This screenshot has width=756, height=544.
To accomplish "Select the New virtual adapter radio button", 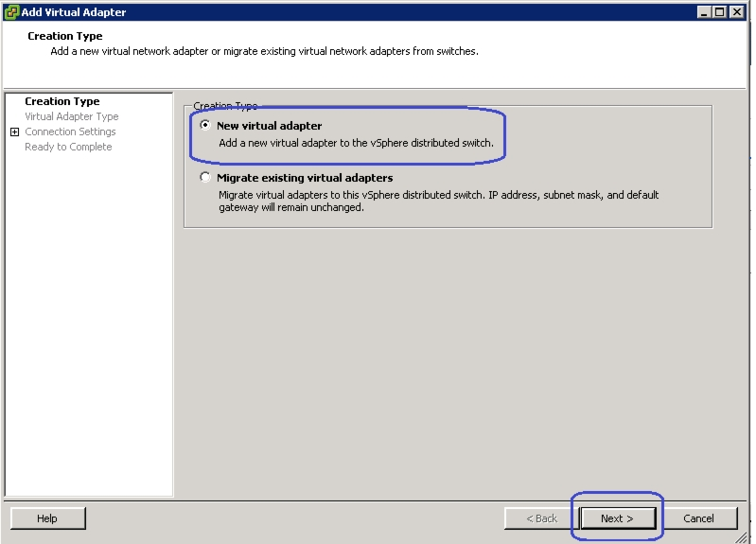I will click(x=205, y=126).
